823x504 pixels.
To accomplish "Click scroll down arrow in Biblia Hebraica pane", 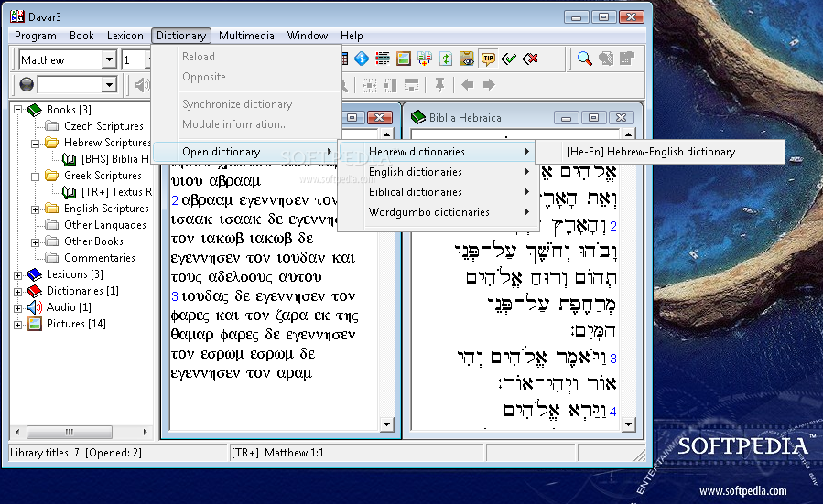I will (628, 424).
